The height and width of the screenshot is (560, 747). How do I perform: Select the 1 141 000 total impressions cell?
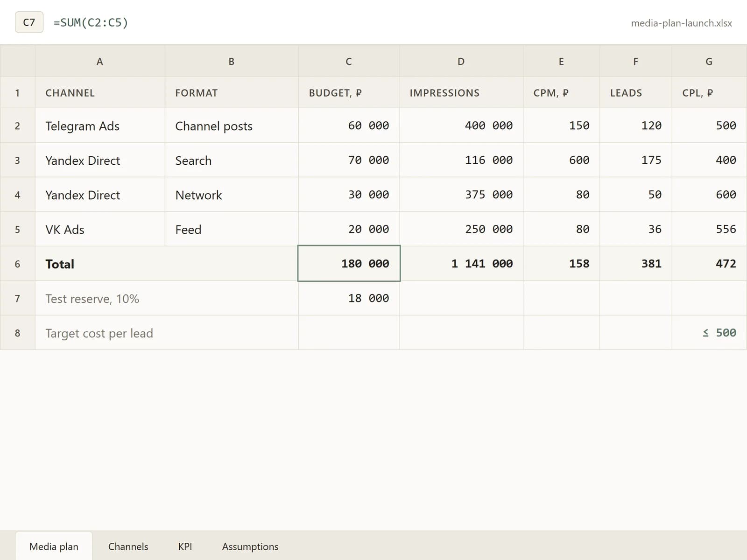[x=461, y=264]
